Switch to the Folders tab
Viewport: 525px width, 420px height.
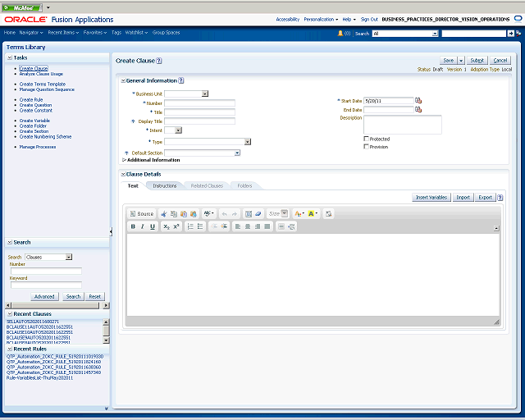coord(244,185)
